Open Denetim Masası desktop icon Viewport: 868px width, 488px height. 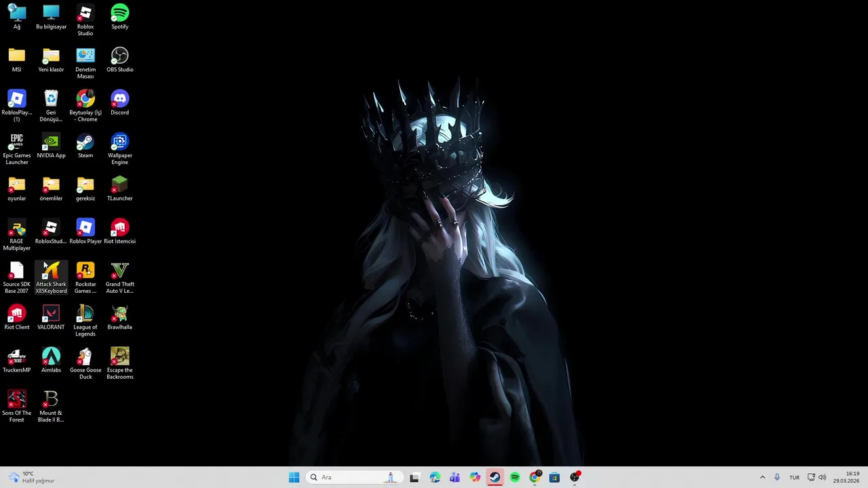[x=85, y=63]
